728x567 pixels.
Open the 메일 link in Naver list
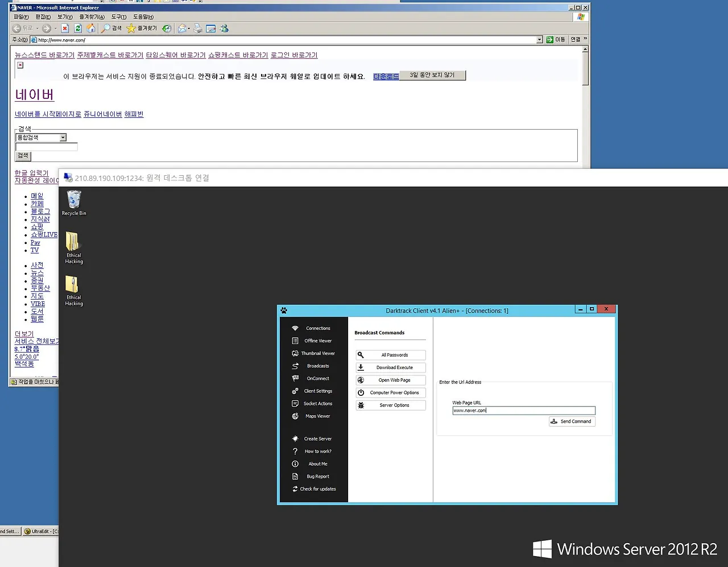(x=37, y=196)
